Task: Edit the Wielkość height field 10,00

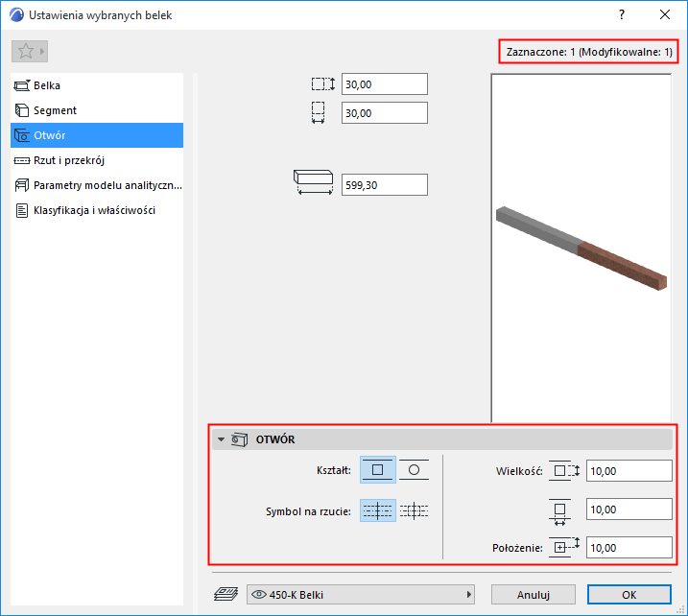Action: pyautogui.click(x=629, y=471)
